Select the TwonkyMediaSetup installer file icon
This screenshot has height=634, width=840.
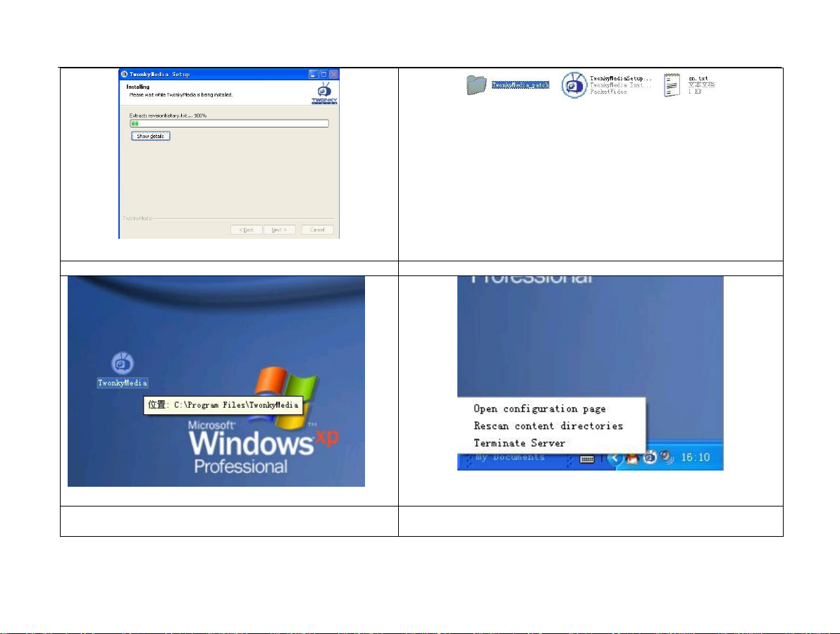tap(574, 85)
